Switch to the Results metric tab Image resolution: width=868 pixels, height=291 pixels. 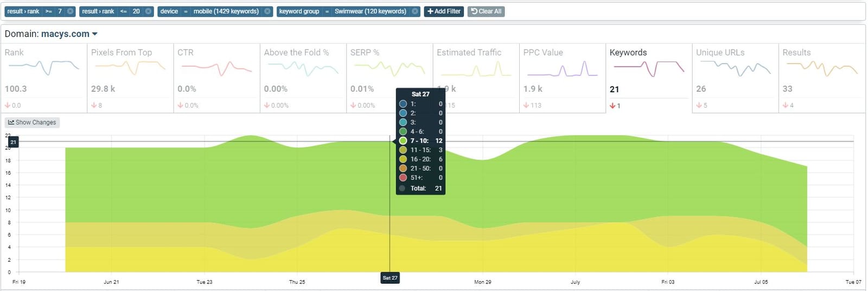821,78
